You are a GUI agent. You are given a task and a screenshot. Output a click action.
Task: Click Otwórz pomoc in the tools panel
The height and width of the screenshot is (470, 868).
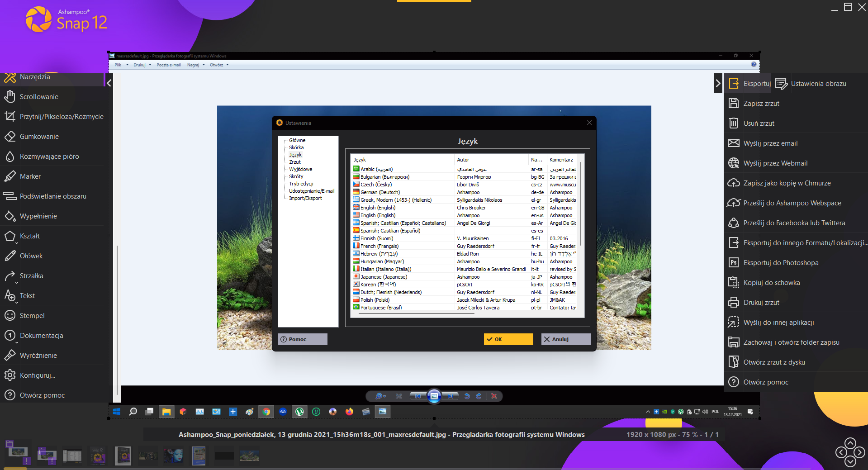(52, 395)
